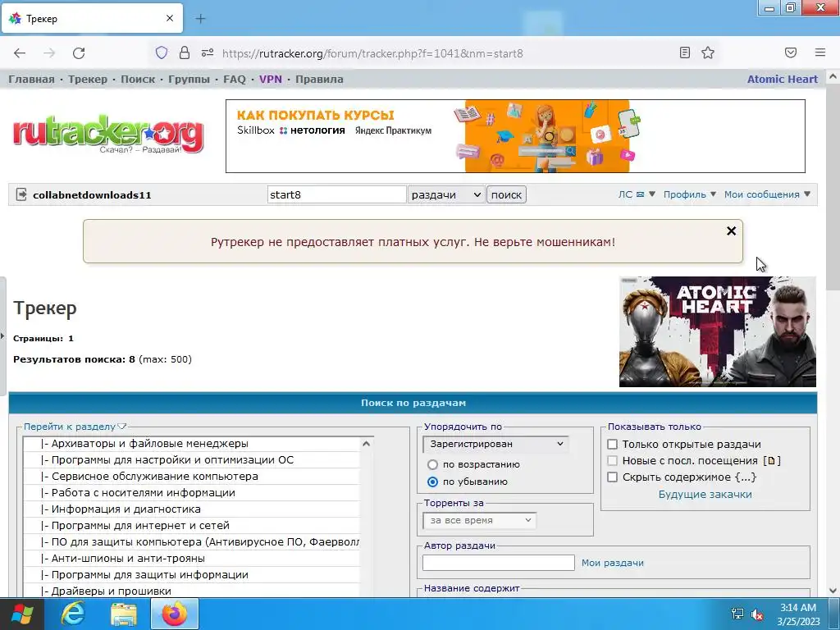Expand the Мои сообщения dropdown

[x=767, y=194]
